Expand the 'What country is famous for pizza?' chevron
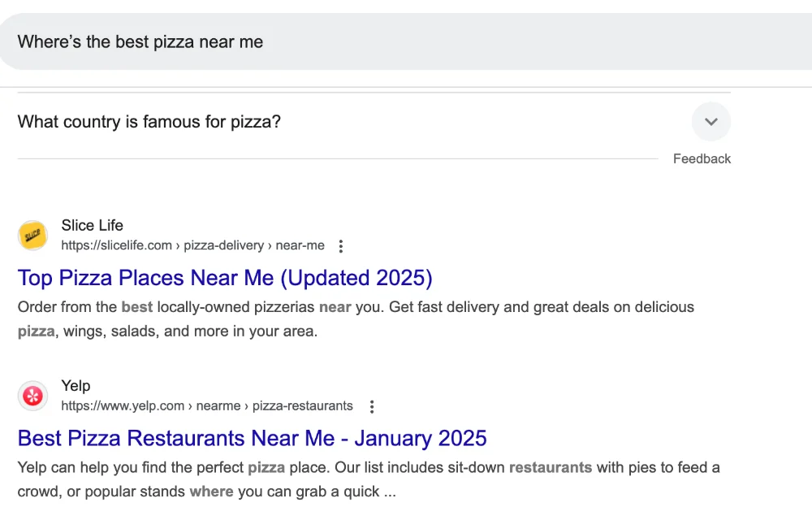Viewport: 812px width, 507px height. tap(711, 122)
